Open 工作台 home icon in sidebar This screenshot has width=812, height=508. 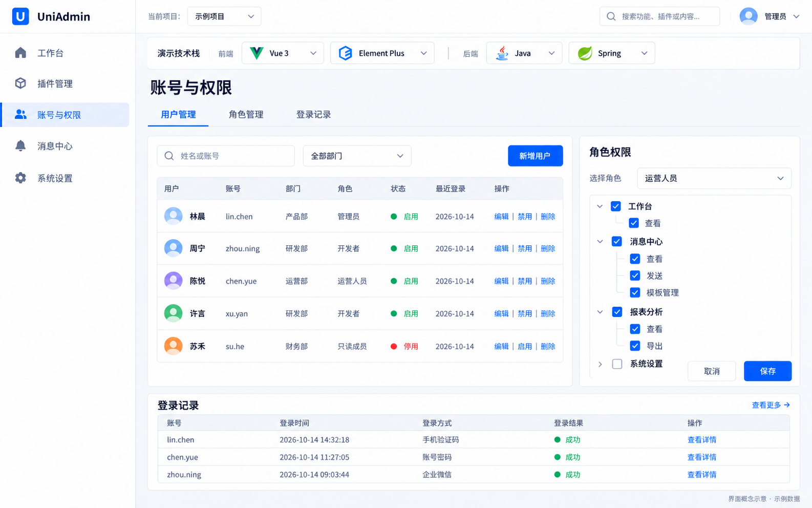(20, 53)
